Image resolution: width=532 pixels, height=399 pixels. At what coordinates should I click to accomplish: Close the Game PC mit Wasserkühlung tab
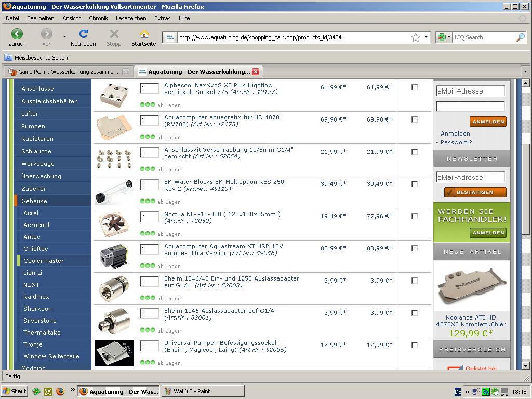click(x=126, y=72)
